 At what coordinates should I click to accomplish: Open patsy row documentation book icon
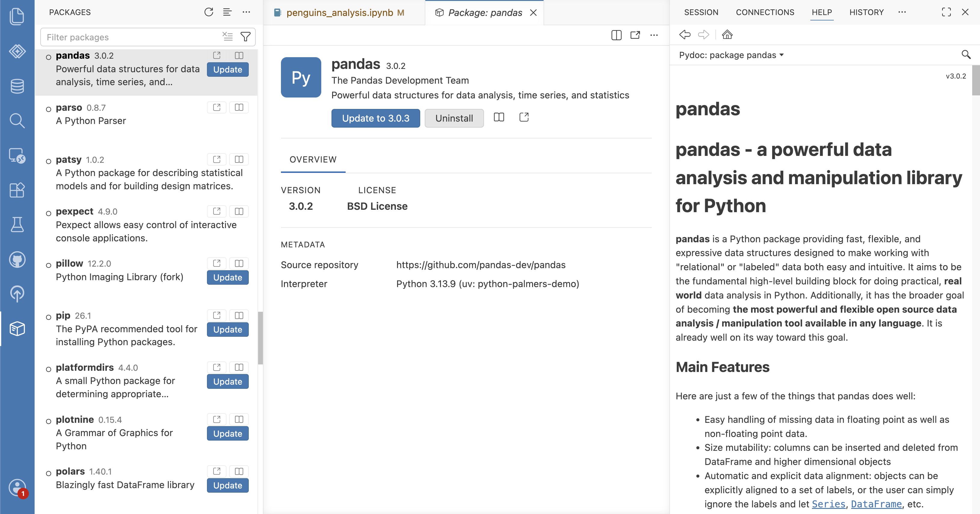tap(239, 159)
